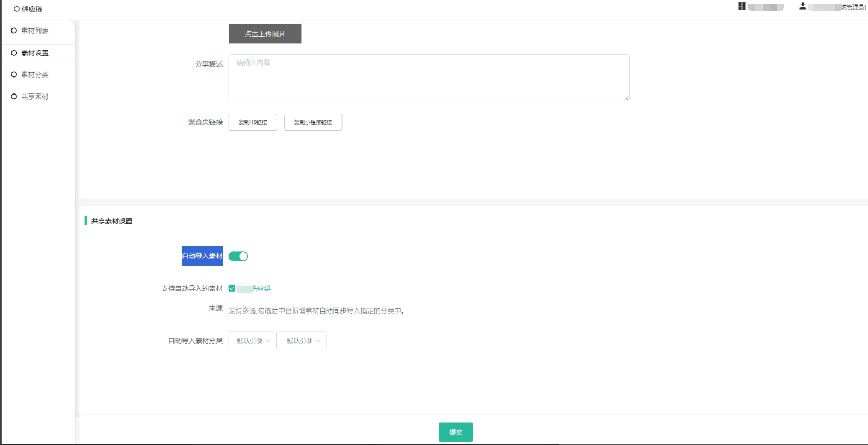Click the circle icon beside 共享素材

[x=14, y=96]
